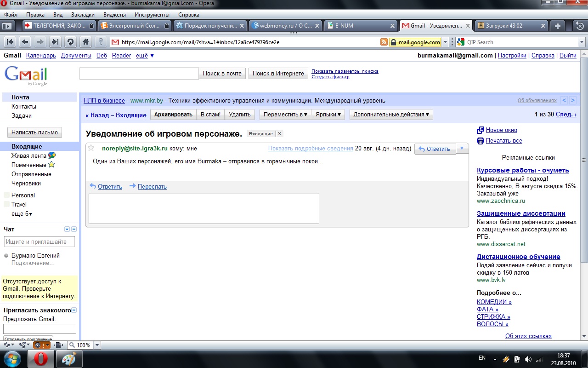Click the Opera Turbo icon in status bar
The height and width of the screenshot is (368, 588).
point(42,345)
